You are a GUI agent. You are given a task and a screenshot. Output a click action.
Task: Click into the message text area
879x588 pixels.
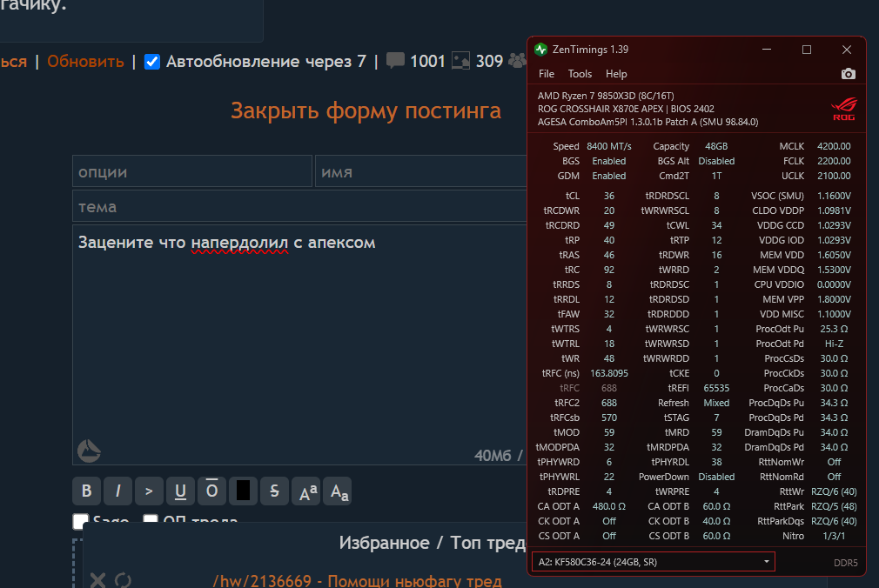click(299, 344)
